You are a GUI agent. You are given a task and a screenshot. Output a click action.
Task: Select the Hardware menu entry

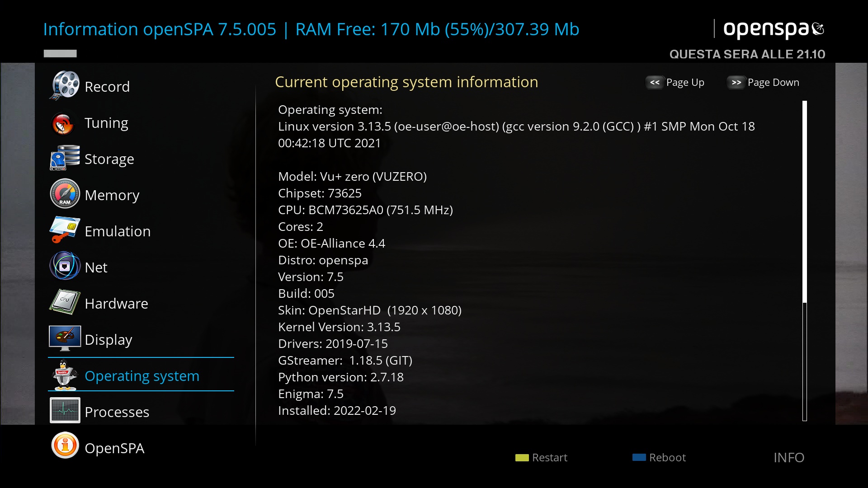point(141,303)
